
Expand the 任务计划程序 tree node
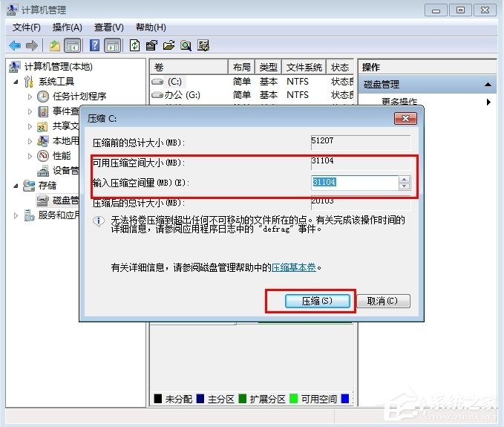[x=30, y=97]
